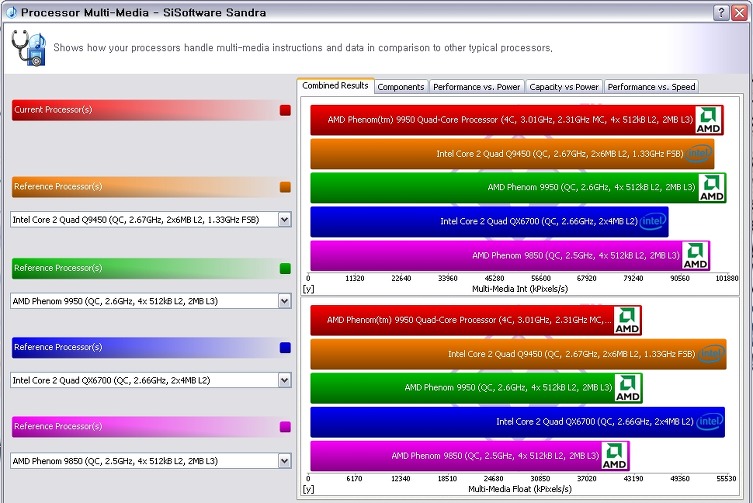Click the blue QX6700 Multi-Media Int result bar
This screenshot has height=503, width=753.
pos(489,221)
